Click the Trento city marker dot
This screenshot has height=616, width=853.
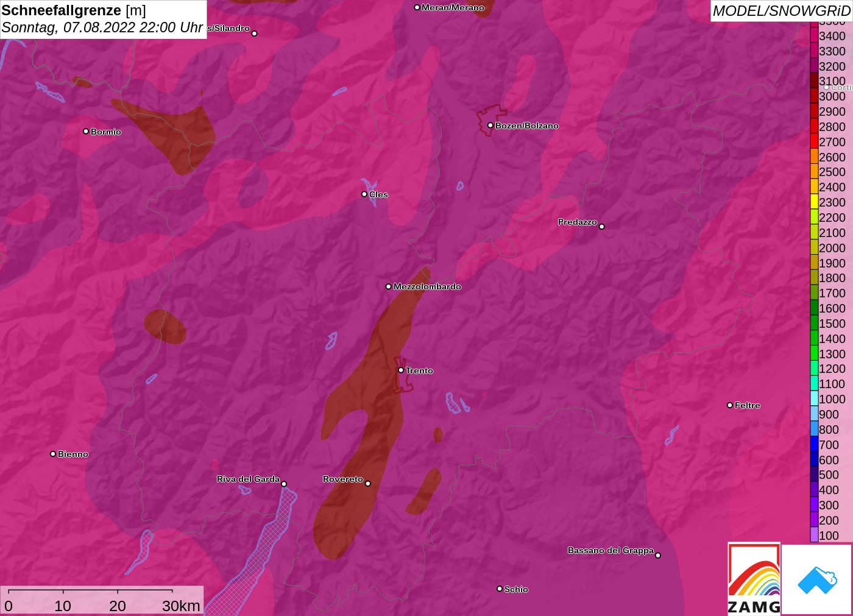point(401,370)
